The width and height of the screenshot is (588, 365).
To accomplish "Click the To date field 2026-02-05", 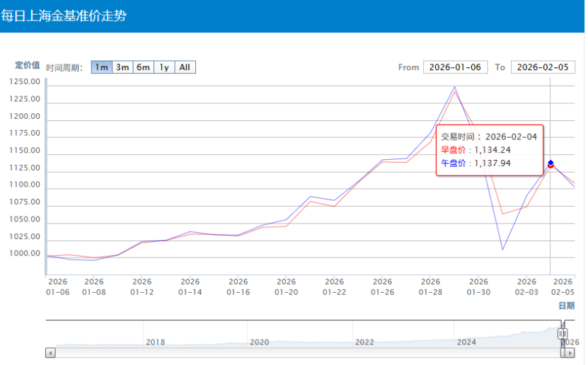I will [x=543, y=67].
